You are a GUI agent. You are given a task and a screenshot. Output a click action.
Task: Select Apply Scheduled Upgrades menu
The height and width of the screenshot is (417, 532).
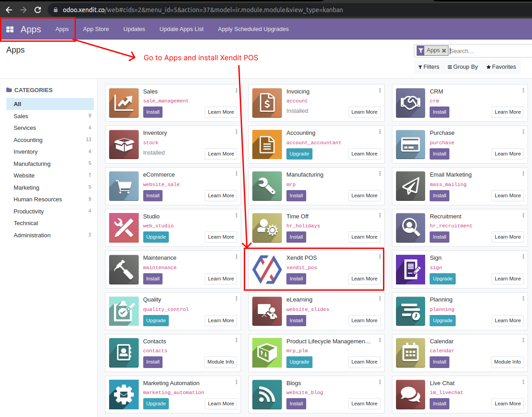coord(253,29)
